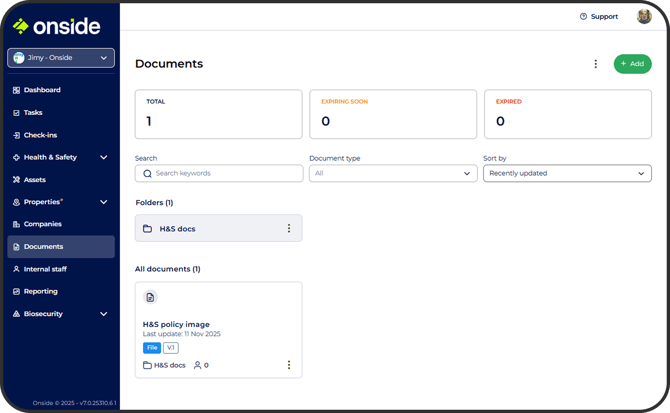This screenshot has width=670, height=413.
Task: Click the Properties pin icon
Action: coord(16,202)
